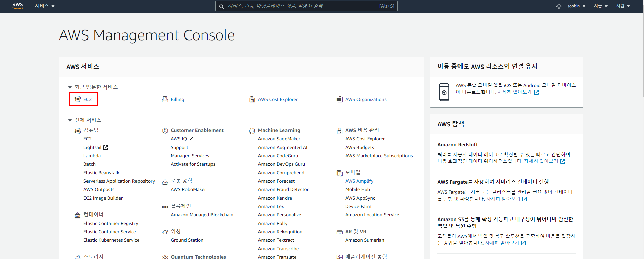The width and height of the screenshot is (644, 259).
Task: Open AWS Organizations link
Action: coord(366,99)
